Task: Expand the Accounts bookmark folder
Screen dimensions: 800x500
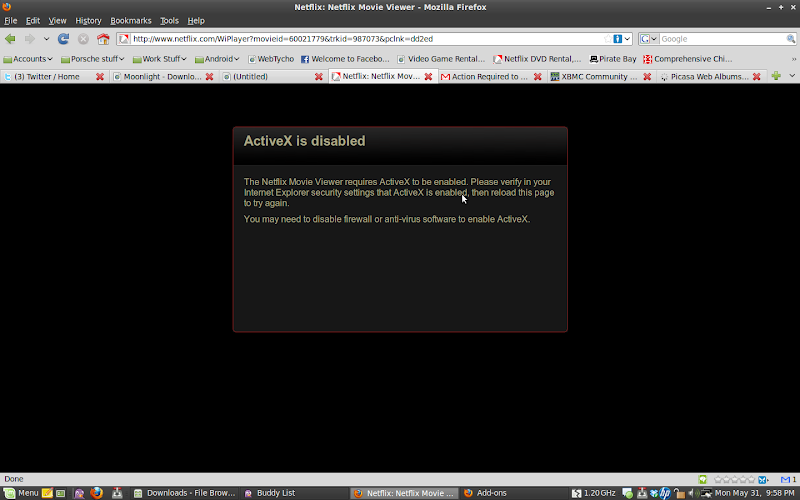Action: click(x=28, y=59)
